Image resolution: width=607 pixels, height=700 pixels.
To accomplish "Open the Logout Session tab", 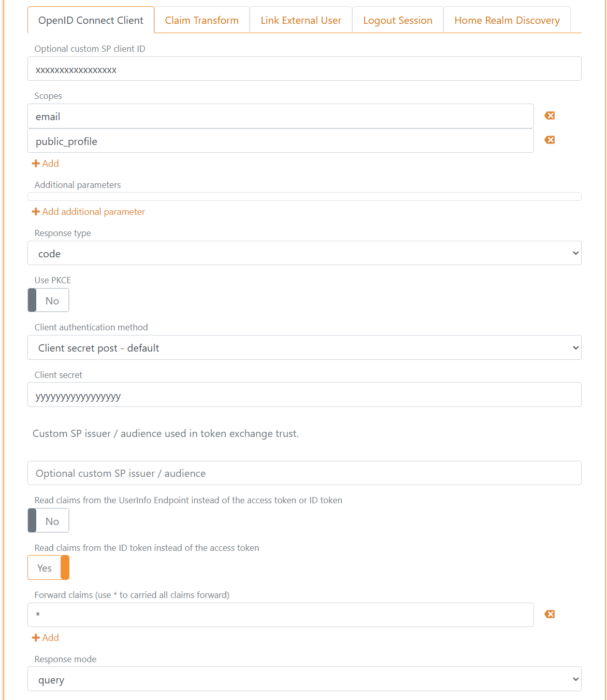I will point(397,20).
